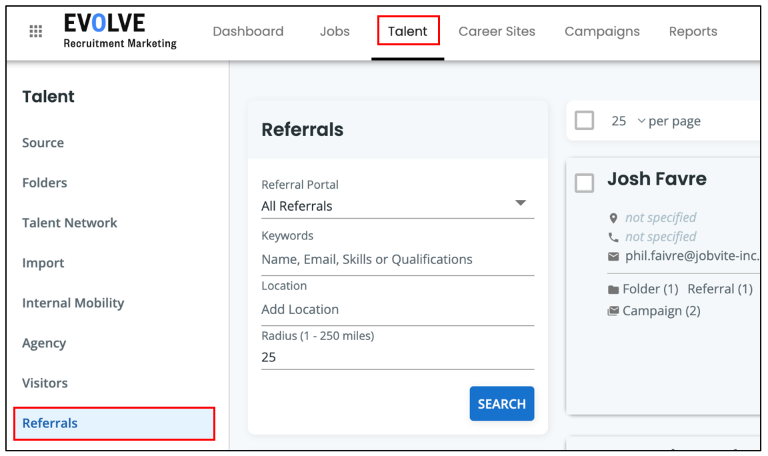
Task: Click the not specified phone text
Action: coord(661,237)
